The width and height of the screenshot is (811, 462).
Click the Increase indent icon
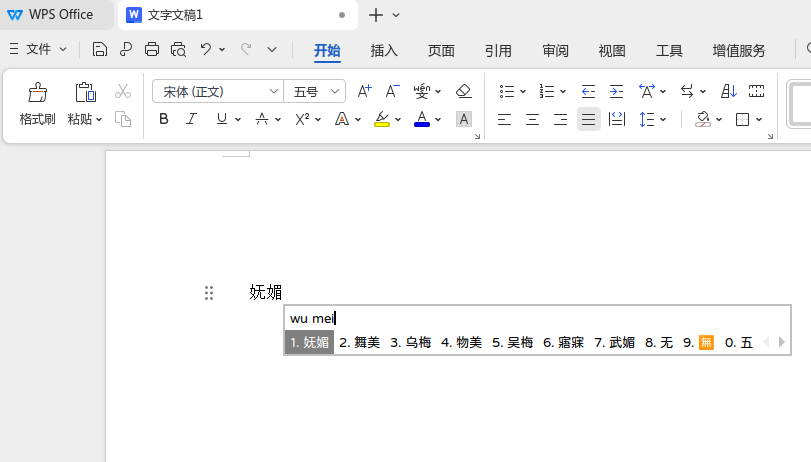616,92
